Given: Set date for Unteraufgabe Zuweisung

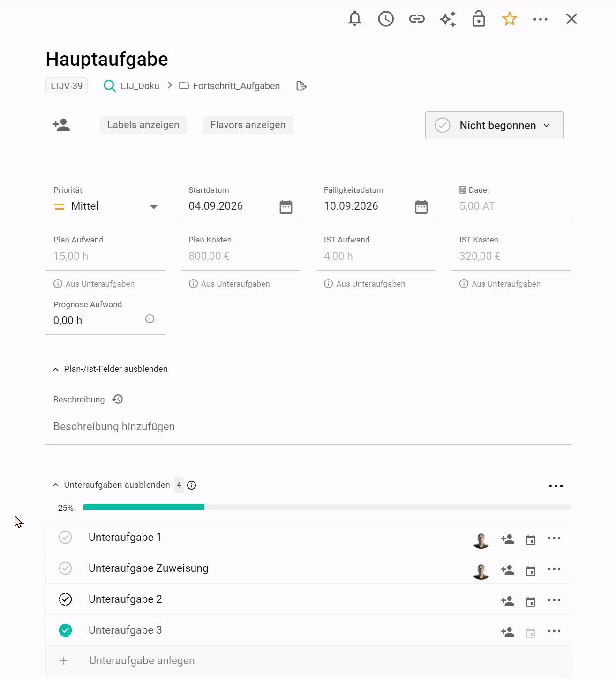Looking at the screenshot, I should pyautogui.click(x=531, y=570).
